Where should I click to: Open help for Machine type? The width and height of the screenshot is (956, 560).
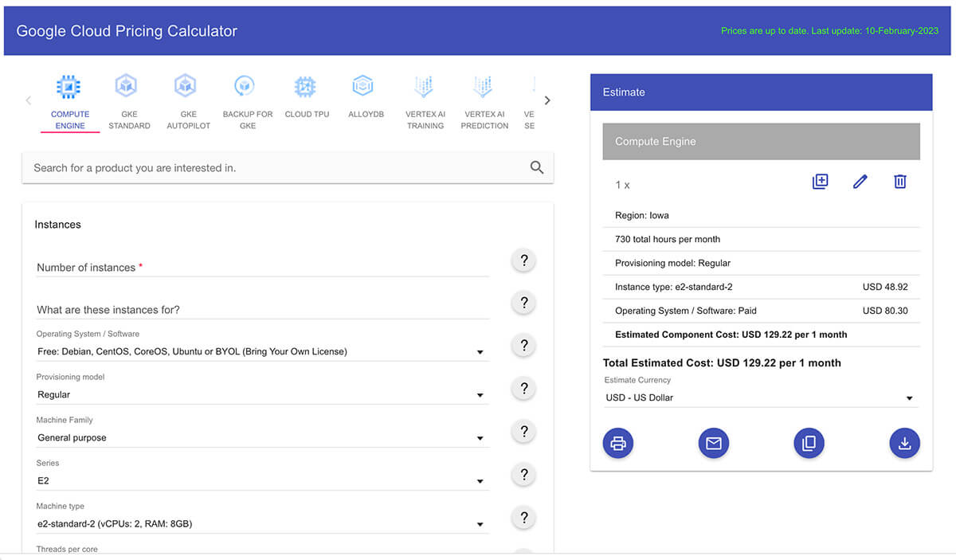524,518
